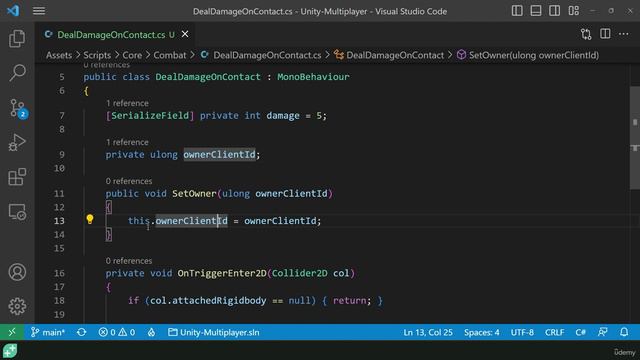Open the '1 reference' CodeLens above ownerClientId field
640x360 pixels.
pos(127,142)
